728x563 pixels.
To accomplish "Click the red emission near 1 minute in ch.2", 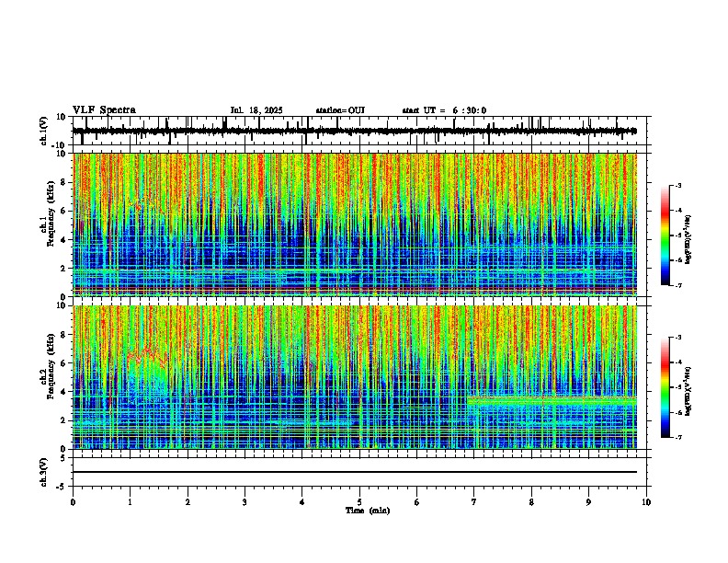I will tap(148, 355).
